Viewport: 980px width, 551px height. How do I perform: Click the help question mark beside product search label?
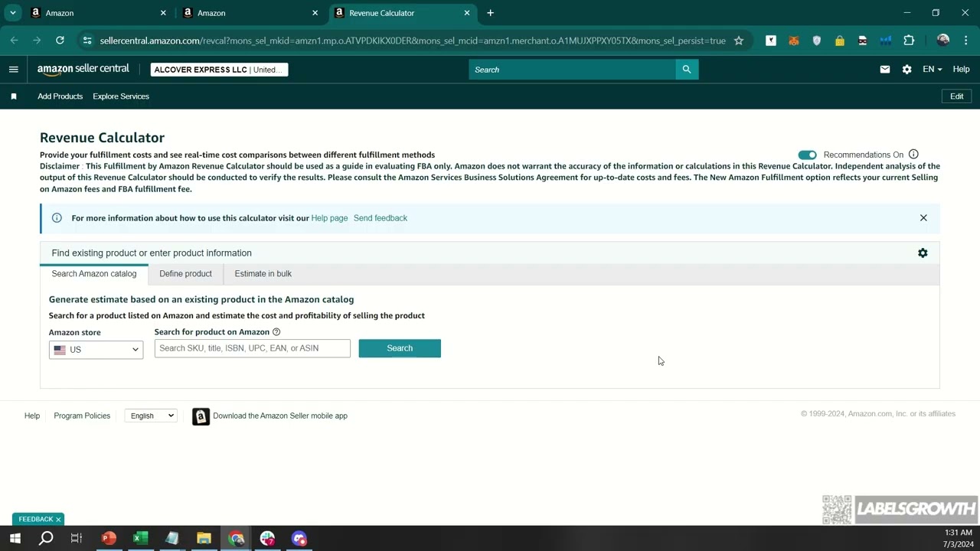pyautogui.click(x=276, y=331)
